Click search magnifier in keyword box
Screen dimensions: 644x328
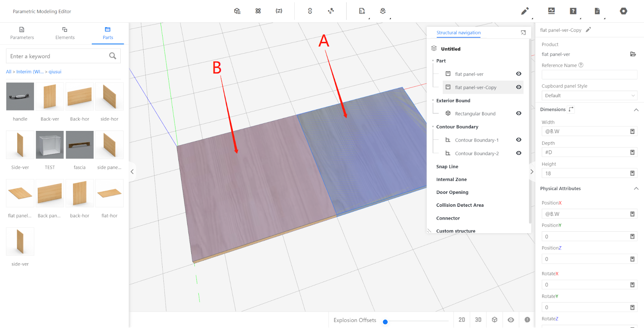coord(113,56)
